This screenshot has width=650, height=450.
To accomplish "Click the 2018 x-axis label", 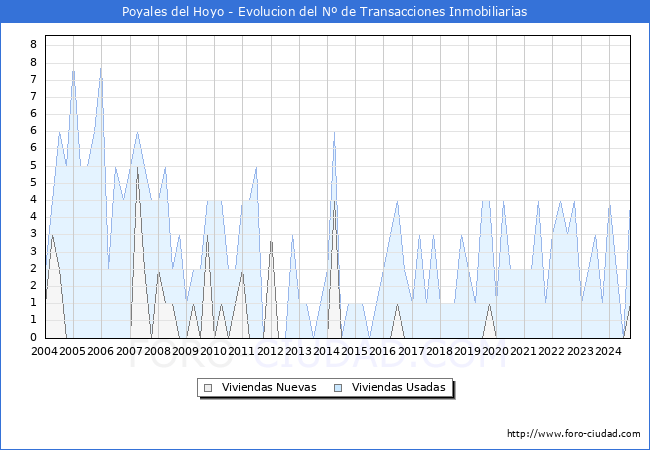I will pos(439,351).
